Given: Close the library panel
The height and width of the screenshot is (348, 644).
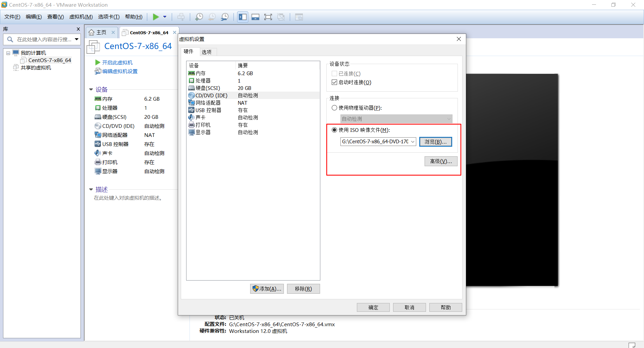Looking at the screenshot, I should click(78, 29).
